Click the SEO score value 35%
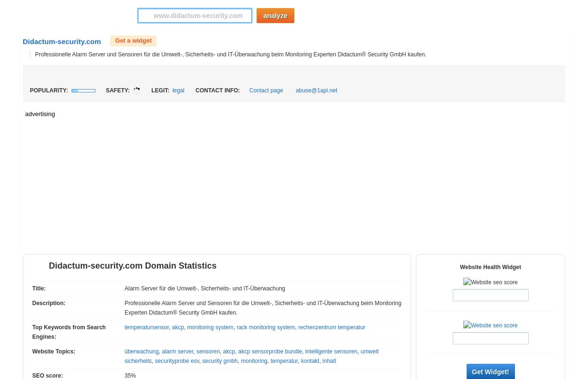The height and width of the screenshot is (379, 588). [x=130, y=376]
